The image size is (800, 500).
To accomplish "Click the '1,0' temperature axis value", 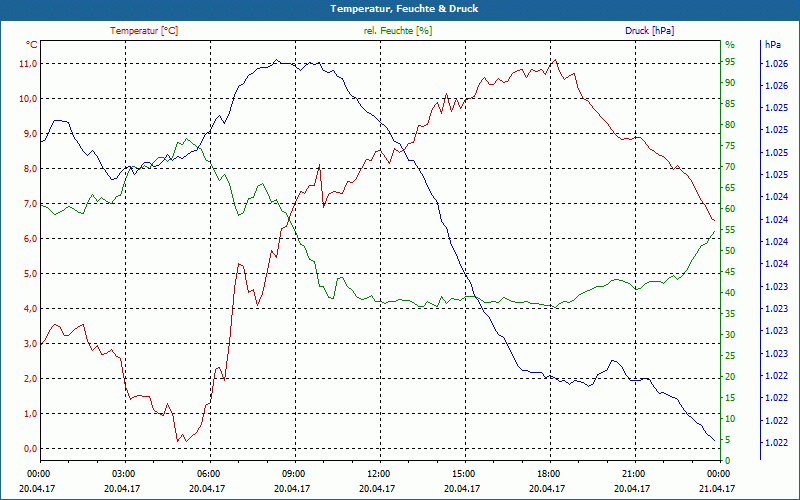I will tap(30, 413).
